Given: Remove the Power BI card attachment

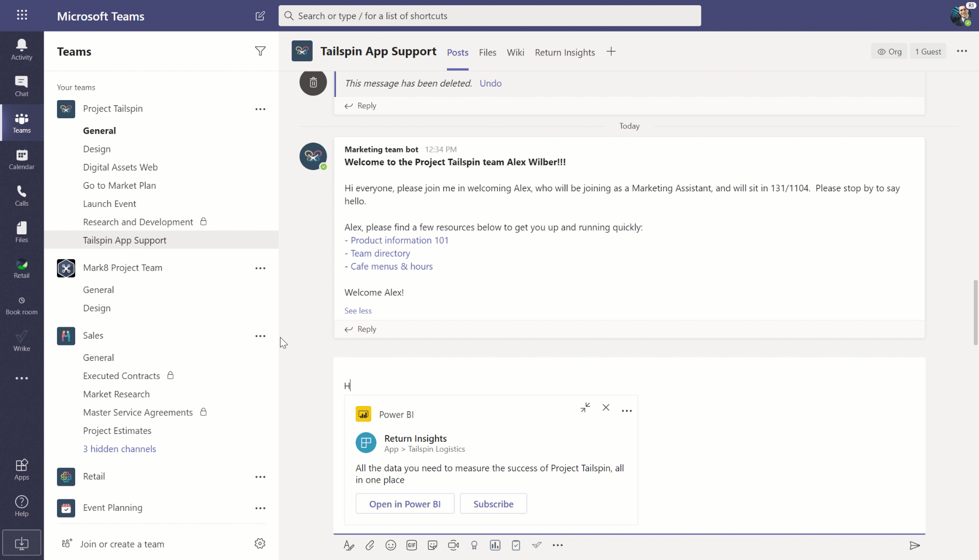Looking at the screenshot, I should 606,408.
